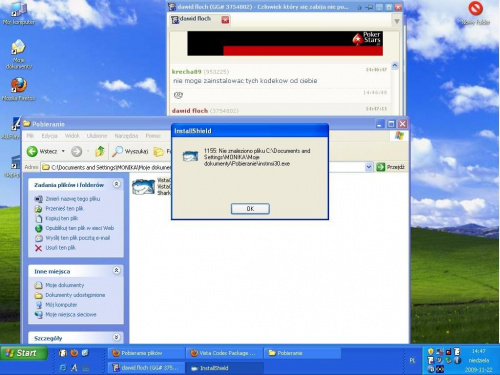Collapse the Inne miejsca panel
The width and height of the screenshot is (500, 375).
pos(116,270)
